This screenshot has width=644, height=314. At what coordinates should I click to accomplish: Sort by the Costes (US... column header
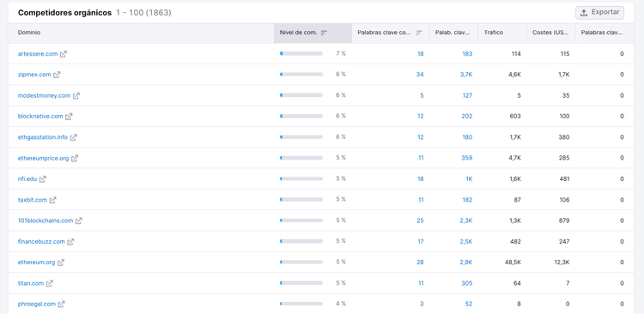tap(550, 33)
